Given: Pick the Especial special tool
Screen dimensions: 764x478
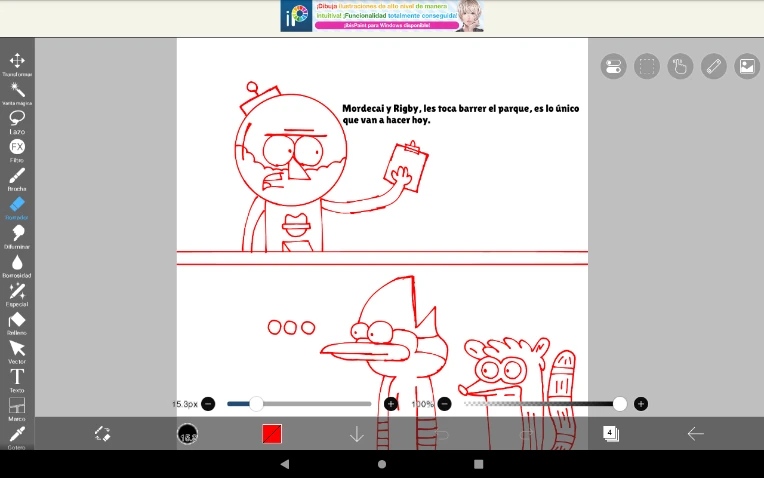Looking at the screenshot, I should [17, 295].
